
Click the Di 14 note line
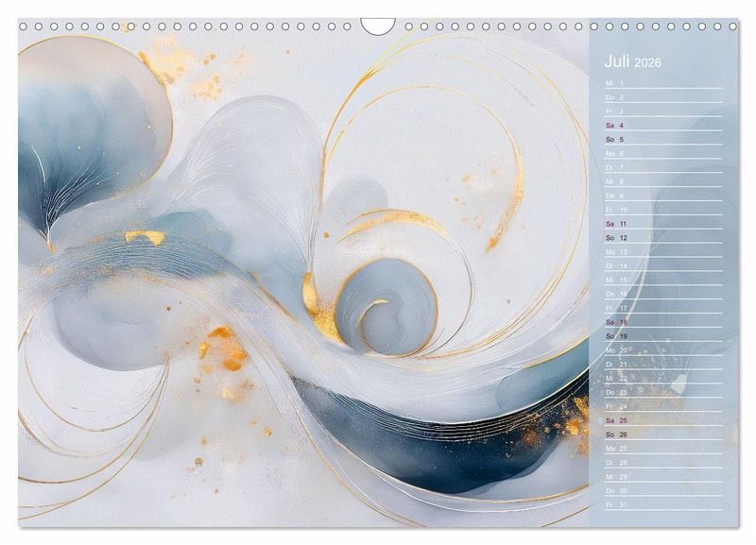[x=661, y=266]
